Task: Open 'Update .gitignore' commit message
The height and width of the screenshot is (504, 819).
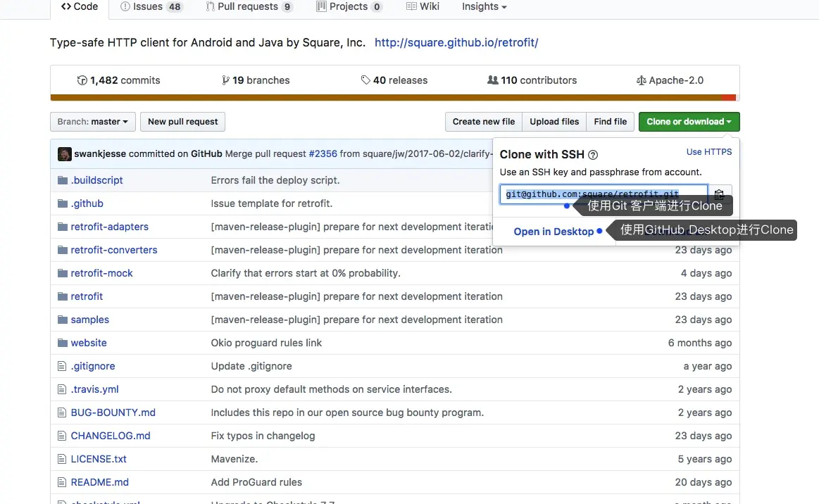Action: pos(251,366)
